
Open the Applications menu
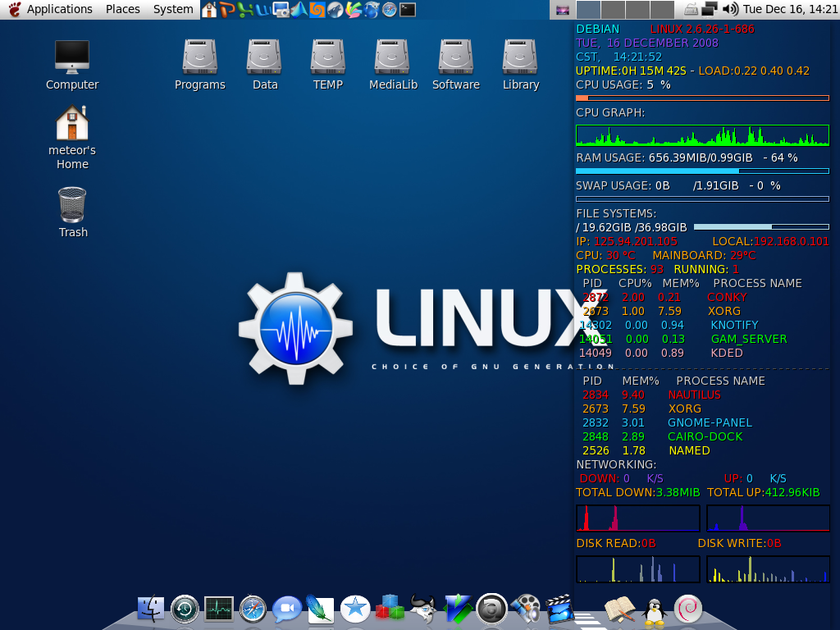click(59, 9)
